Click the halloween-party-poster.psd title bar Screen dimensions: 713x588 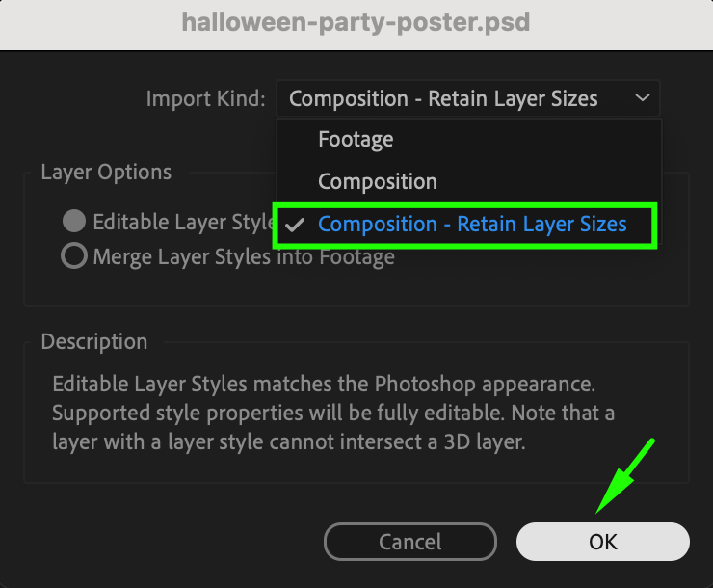point(356,22)
